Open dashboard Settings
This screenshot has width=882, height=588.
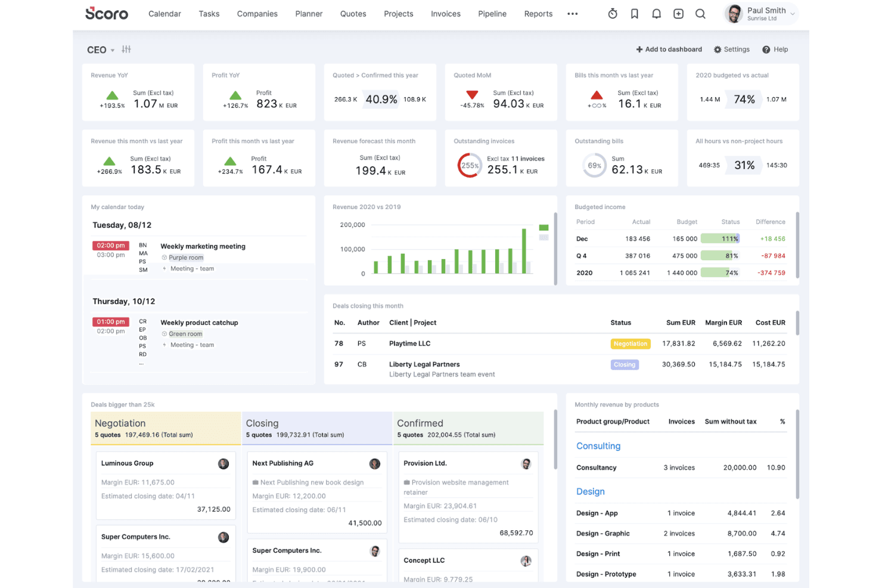tap(732, 49)
